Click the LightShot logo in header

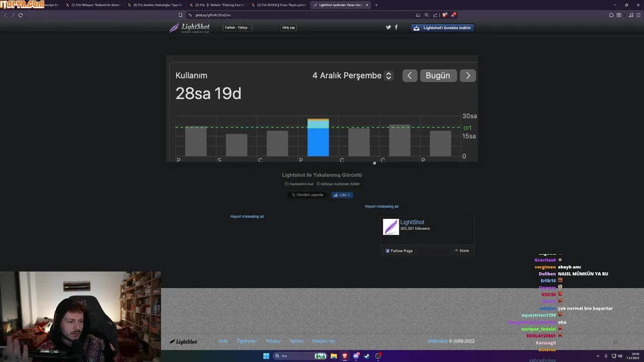coord(190,28)
